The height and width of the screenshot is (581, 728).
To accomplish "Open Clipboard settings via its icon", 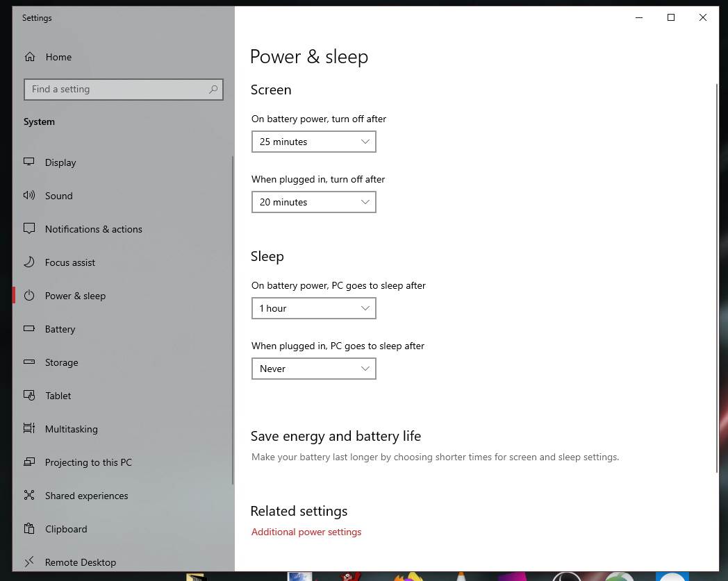I will (28, 529).
